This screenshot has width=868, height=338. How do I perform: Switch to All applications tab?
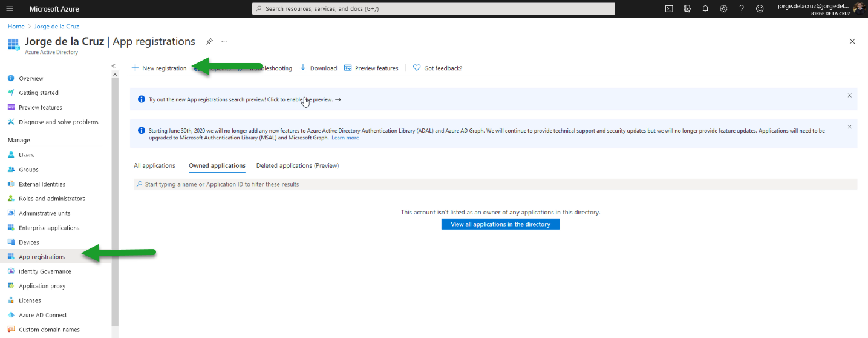click(x=154, y=165)
